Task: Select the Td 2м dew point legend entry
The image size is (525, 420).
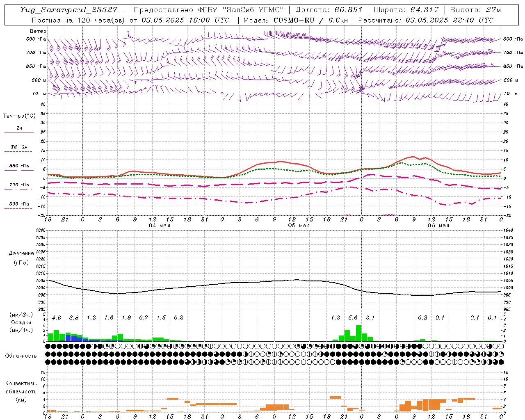Action: [x=19, y=147]
